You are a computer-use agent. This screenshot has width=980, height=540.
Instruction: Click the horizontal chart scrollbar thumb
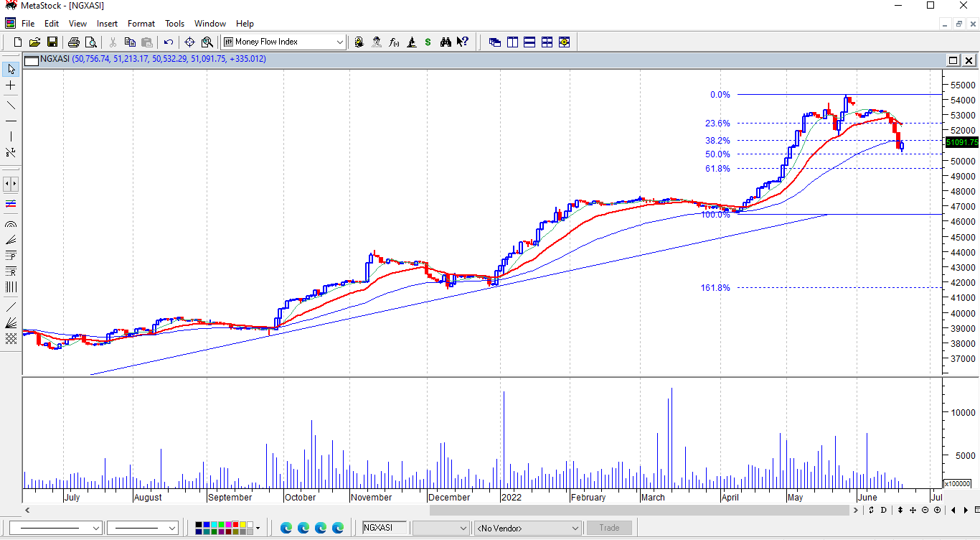(x=640, y=510)
